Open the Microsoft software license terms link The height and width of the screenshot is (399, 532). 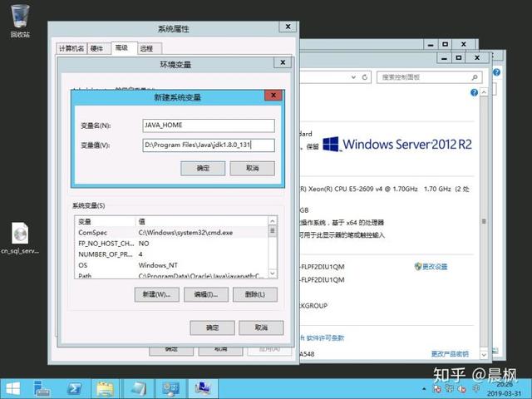[323, 338]
